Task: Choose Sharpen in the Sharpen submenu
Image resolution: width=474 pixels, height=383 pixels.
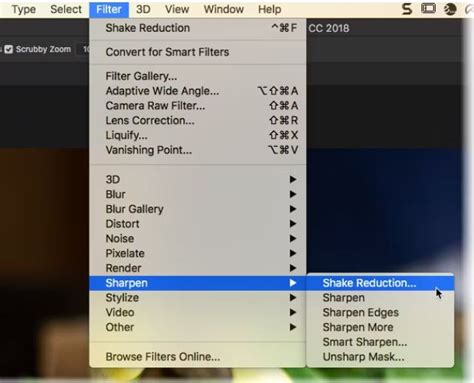Action: [x=380, y=298]
